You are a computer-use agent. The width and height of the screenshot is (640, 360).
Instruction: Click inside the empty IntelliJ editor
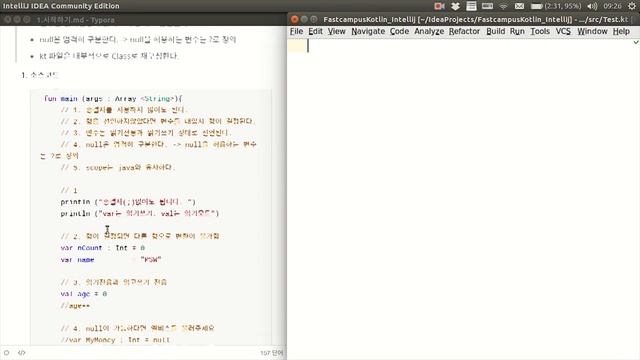pos(463,200)
